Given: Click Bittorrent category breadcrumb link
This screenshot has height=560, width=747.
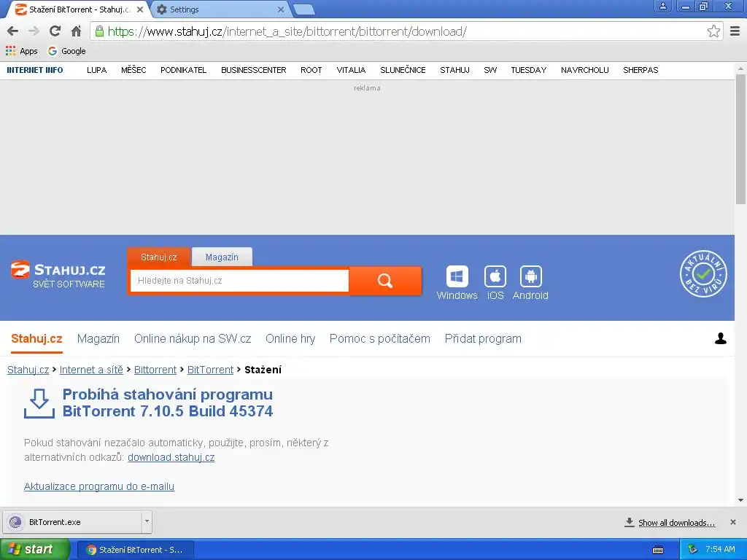Looking at the screenshot, I should [x=155, y=370].
